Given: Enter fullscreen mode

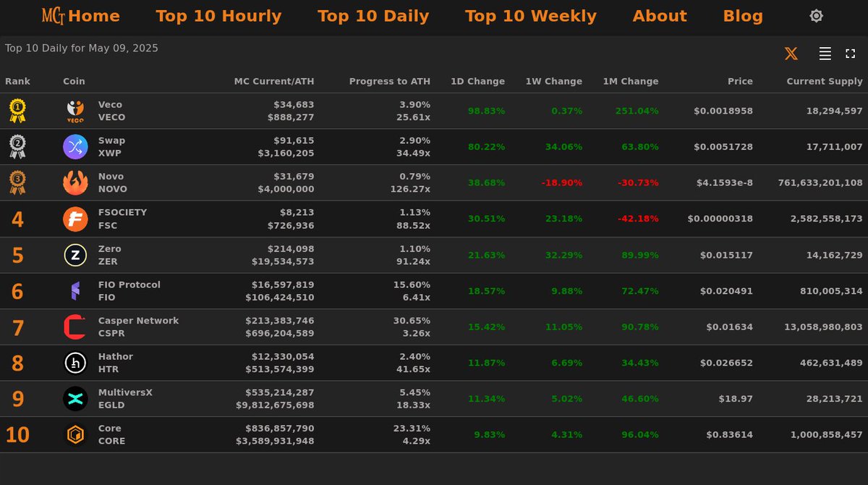Looking at the screenshot, I should (x=850, y=53).
